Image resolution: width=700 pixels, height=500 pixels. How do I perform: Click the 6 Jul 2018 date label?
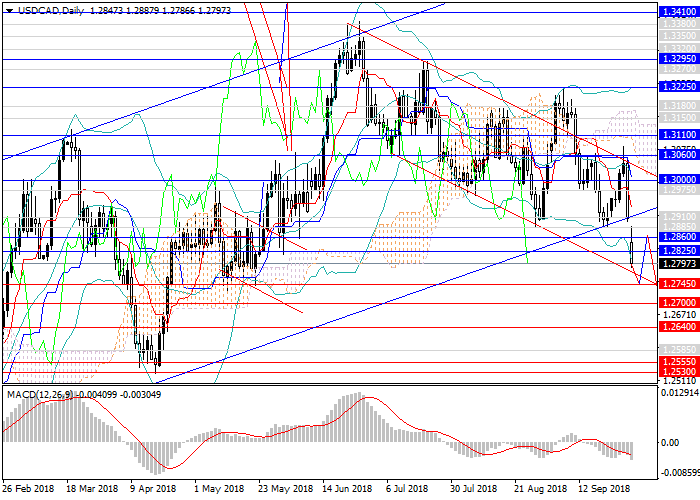coord(407,489)
